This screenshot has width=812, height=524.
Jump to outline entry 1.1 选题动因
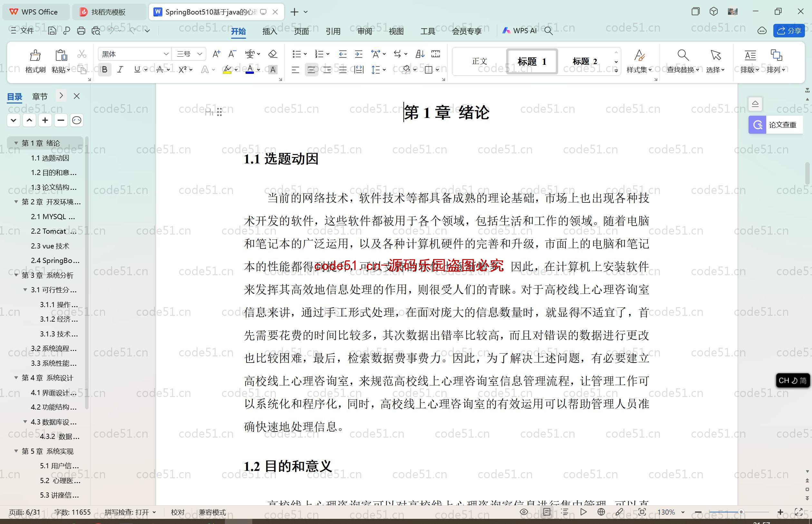tap(50, 158)
